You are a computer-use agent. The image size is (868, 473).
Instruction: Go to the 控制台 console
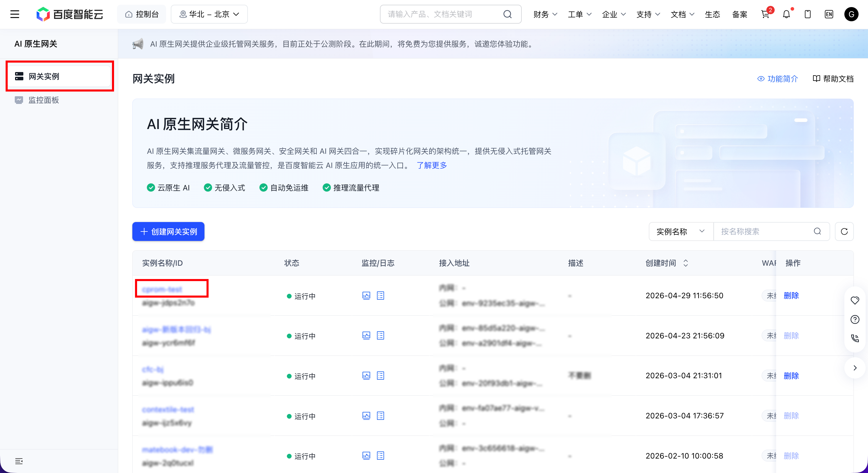pyautogui.click(x=142, y=14)
